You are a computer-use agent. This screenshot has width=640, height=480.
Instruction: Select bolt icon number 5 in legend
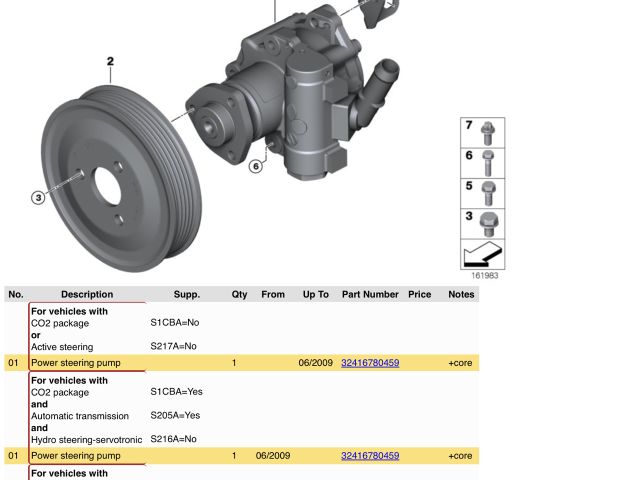(487, 192)
